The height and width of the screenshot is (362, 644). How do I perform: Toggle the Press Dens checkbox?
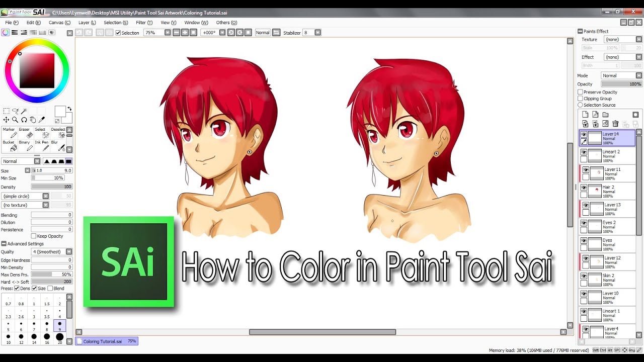click(x=17, y=289)
